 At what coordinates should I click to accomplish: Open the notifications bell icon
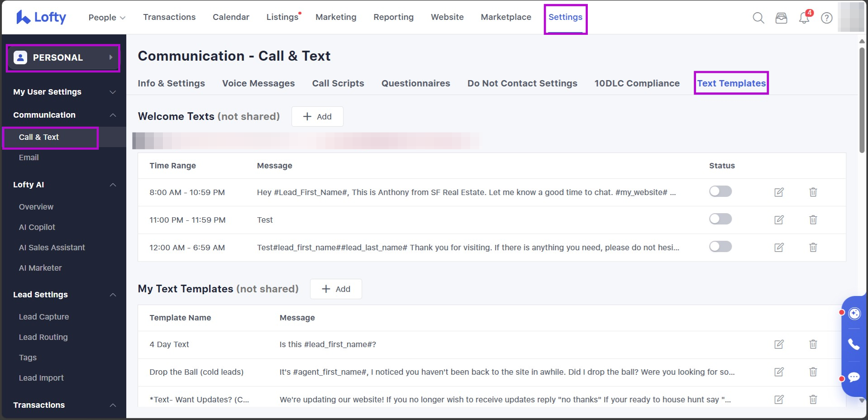click(804, 18)
